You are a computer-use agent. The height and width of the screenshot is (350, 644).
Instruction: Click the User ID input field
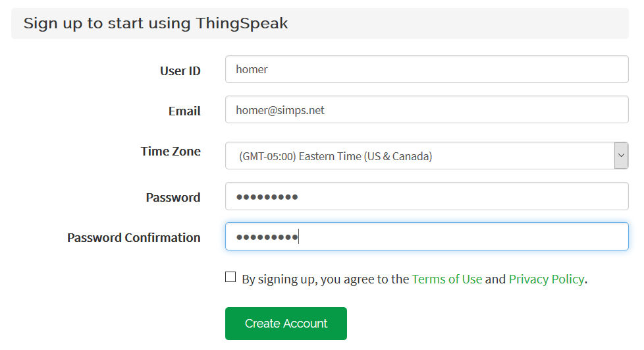click(x=426, y=69)
